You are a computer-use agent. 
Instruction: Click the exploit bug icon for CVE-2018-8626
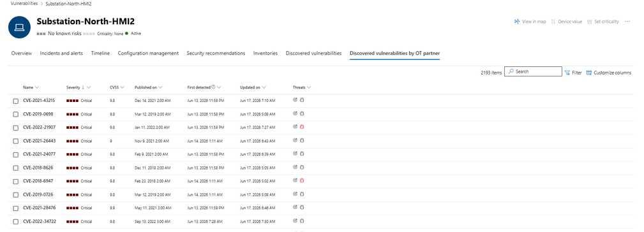[x=302, y=167]
